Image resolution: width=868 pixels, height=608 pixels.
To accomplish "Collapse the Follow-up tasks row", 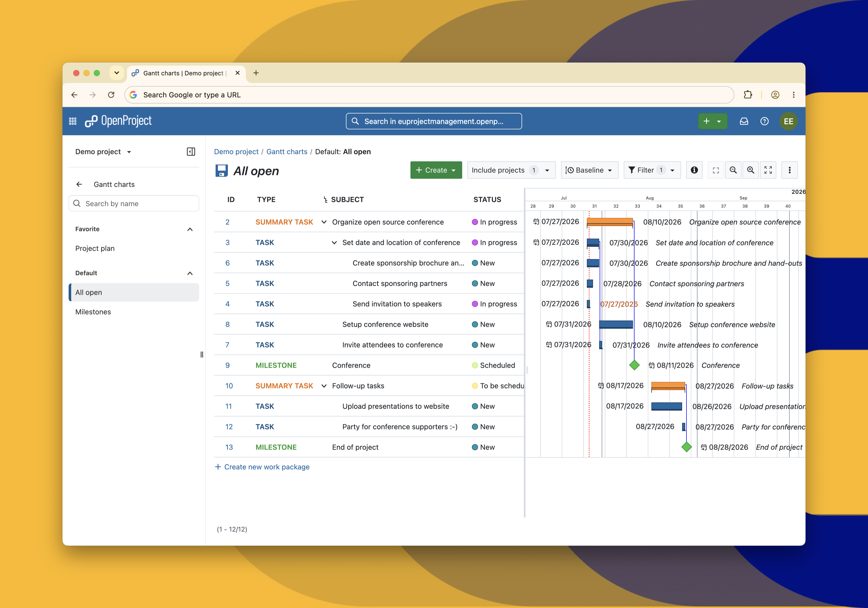I will 324,386.
